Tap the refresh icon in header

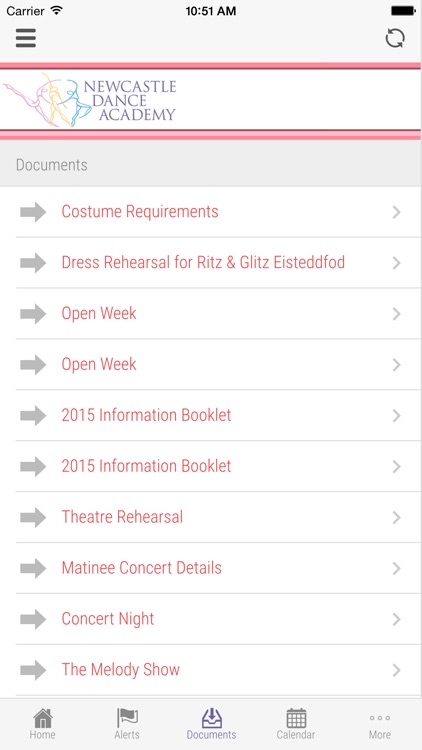pyautogui.click(x=395, y=38)
